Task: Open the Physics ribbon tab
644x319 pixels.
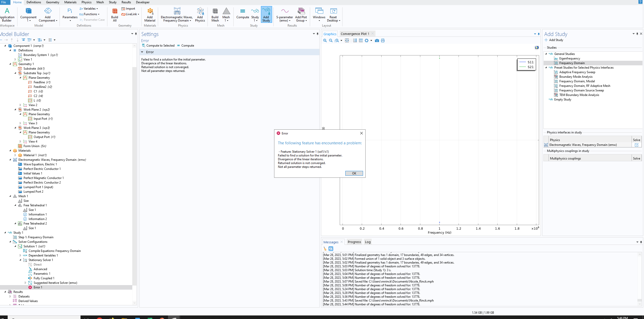Action: coord(86,2)
